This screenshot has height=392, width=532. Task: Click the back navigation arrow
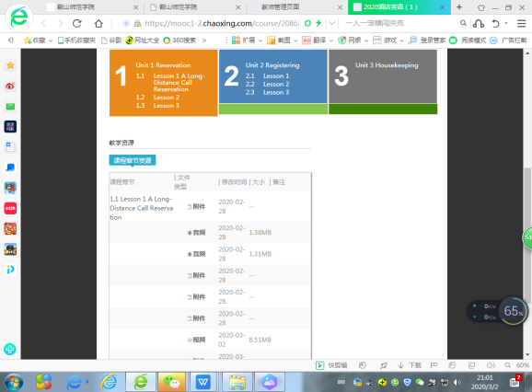coord(43,23)
